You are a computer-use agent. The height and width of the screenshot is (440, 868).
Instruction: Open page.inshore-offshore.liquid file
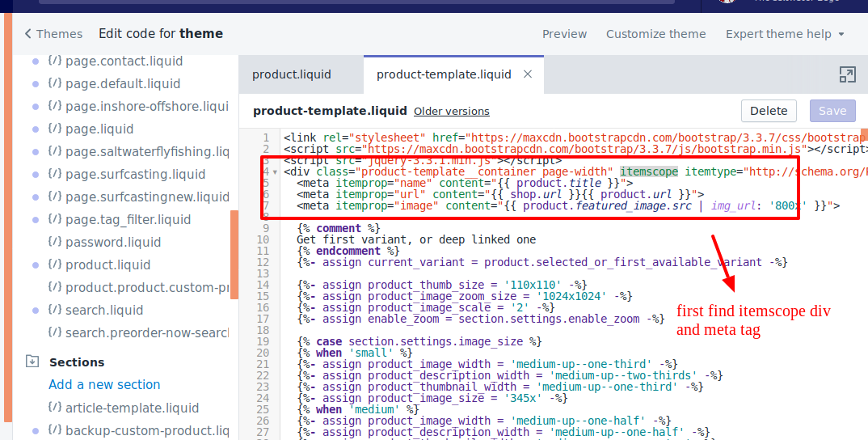point(147,107)
